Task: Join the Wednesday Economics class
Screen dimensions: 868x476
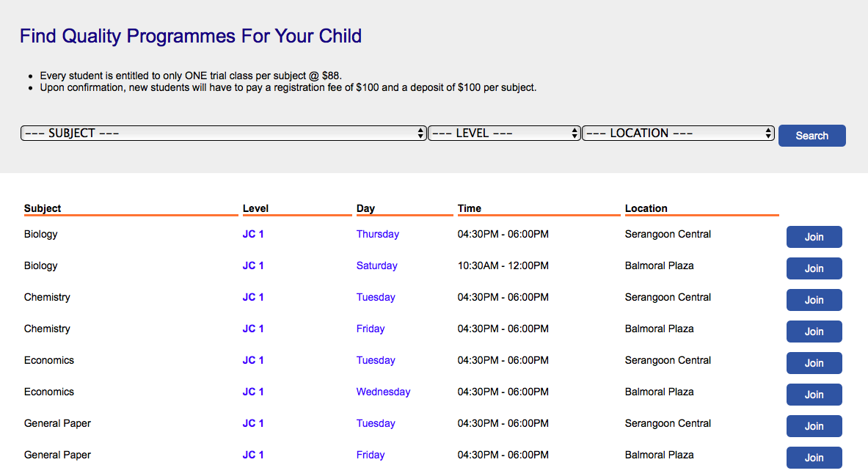Action: 814,395
